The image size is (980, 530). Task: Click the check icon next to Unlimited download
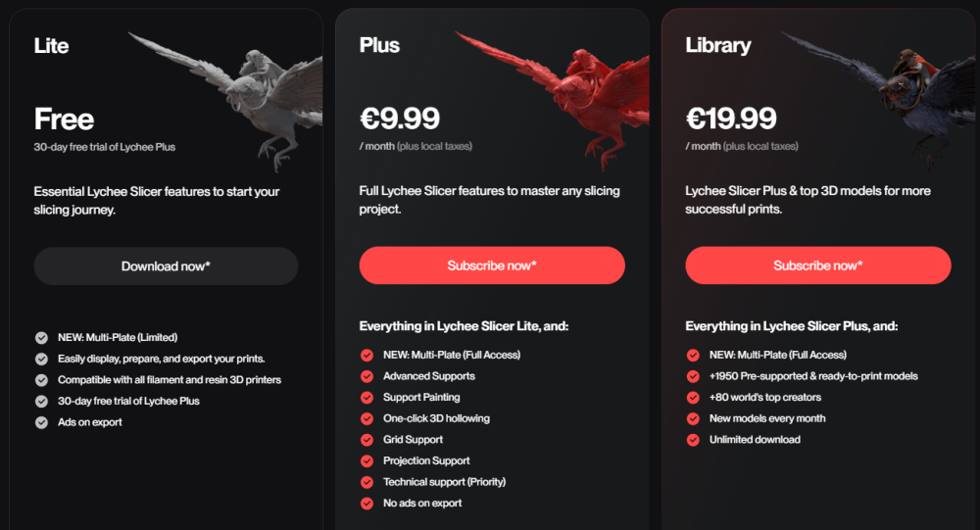tap(693, 440)
